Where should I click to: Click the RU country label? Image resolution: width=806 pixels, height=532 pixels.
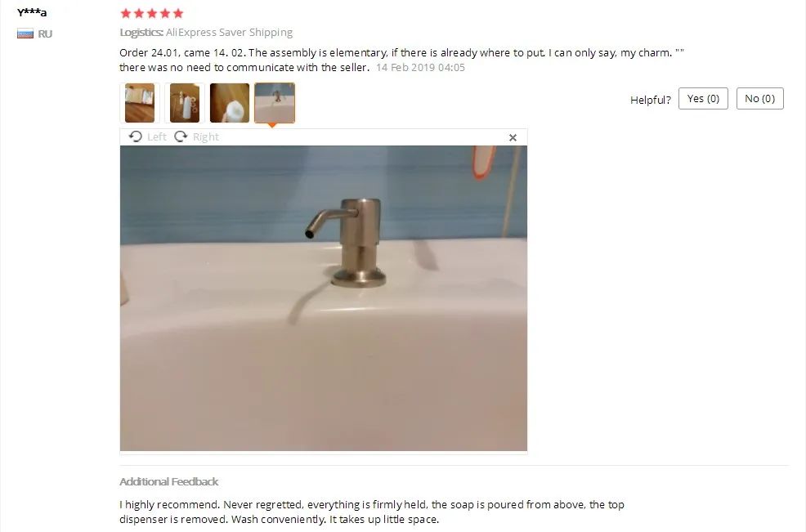point(45,34)
